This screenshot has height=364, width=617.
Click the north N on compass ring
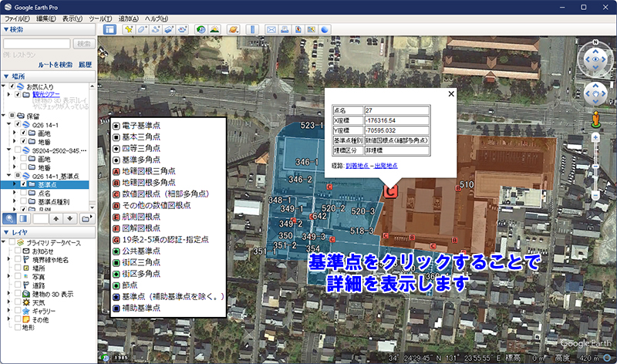(595, 42)
